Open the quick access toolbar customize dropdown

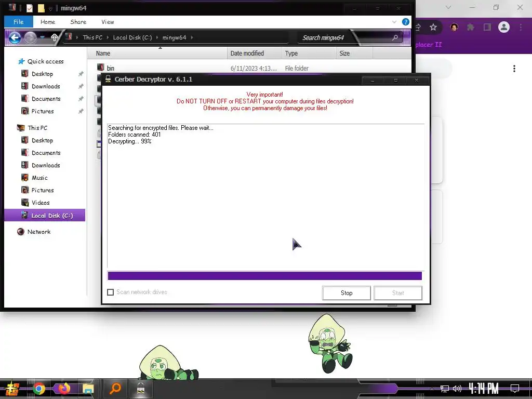point(50,8)
